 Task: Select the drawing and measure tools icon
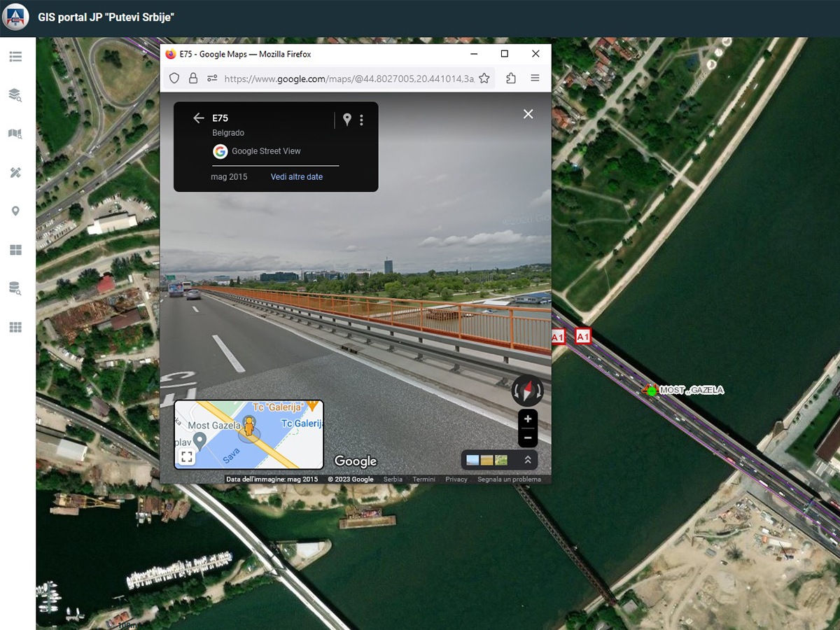(15, 173)
